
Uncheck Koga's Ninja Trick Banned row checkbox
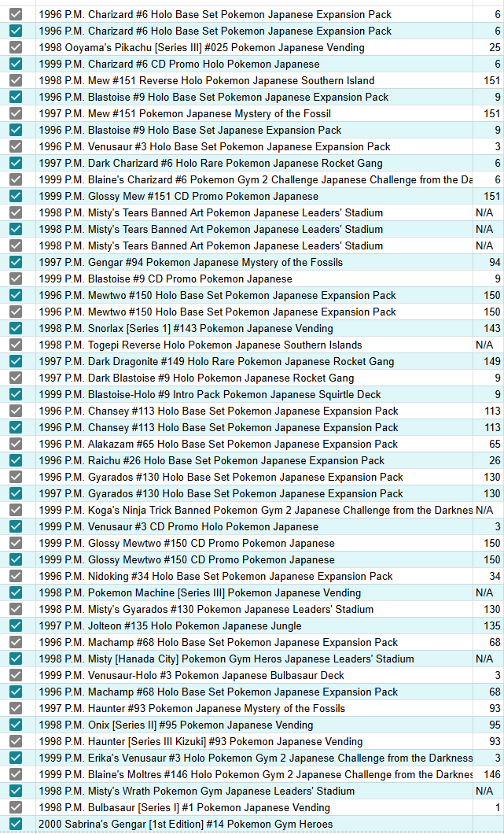tap(16, 510)
